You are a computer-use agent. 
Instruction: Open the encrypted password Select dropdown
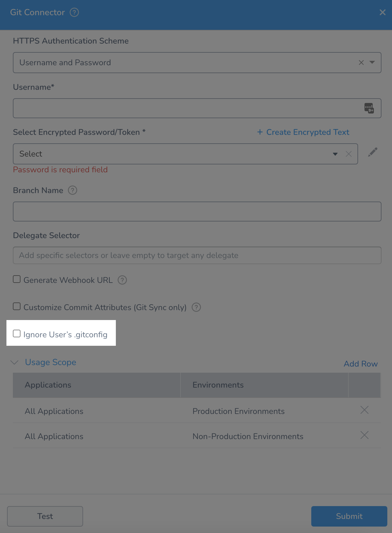(x=185, y=154)
